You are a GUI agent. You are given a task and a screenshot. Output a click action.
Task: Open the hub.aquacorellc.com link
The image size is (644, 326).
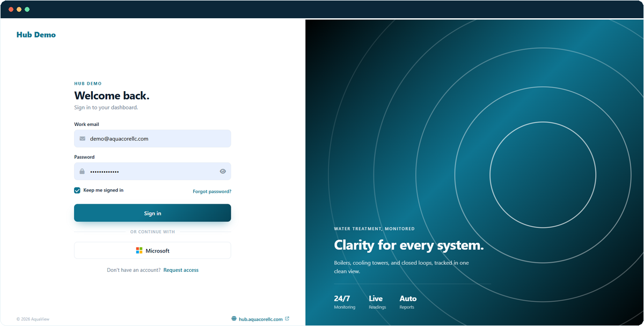pos(261,319)
